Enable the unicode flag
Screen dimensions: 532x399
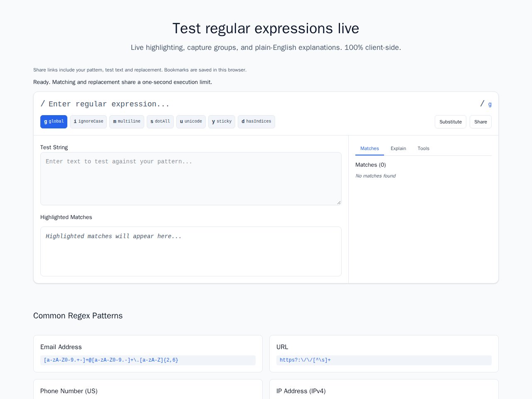[191, 122]
